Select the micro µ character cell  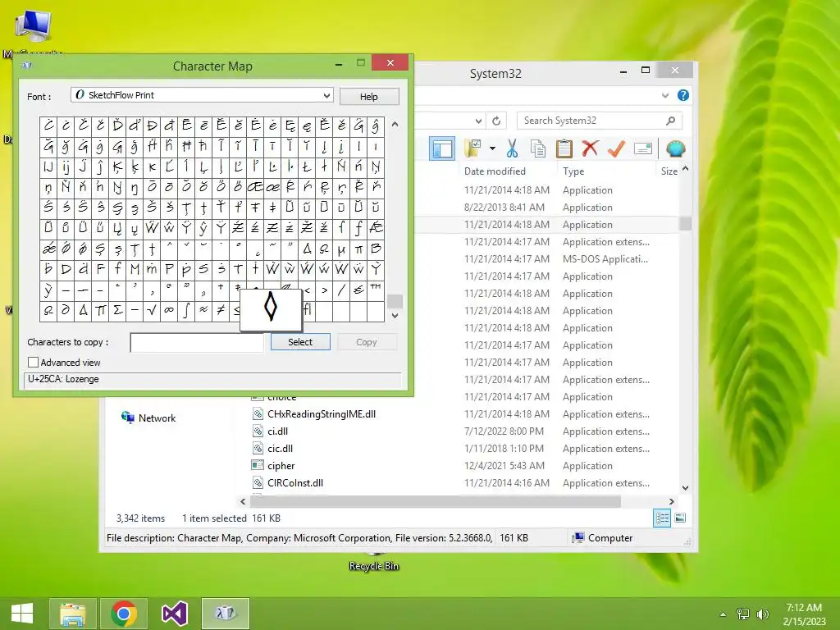click(x=341, y=249)
